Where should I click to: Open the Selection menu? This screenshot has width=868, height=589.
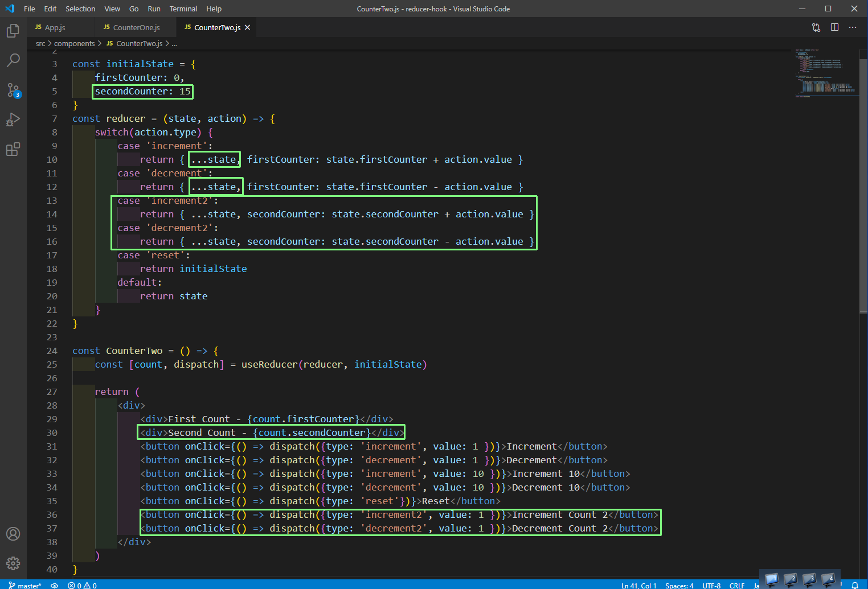point(80,9)
